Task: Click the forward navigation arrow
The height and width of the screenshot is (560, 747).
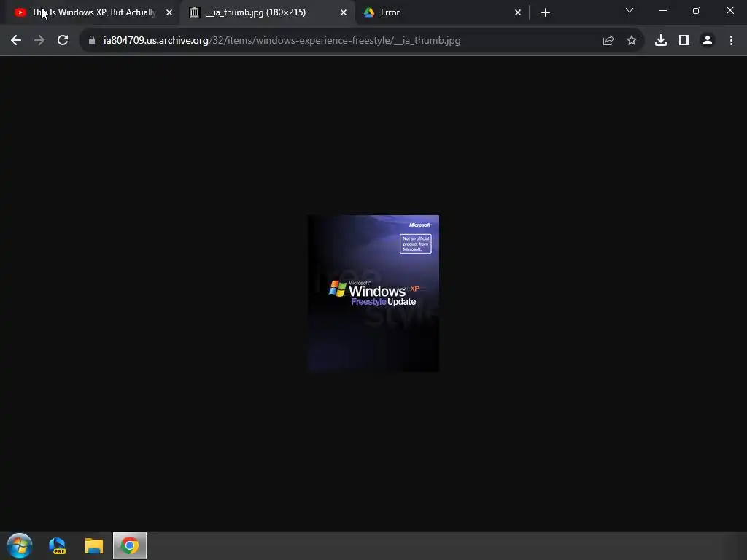Action: click(x=39, y=41)
